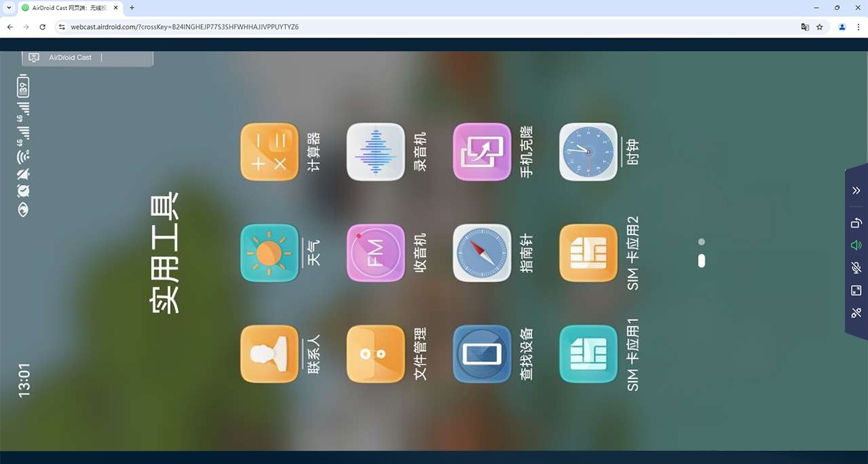Click the browser reload button
The width and height of the screenshot is (868, 464).
[43, 27]
